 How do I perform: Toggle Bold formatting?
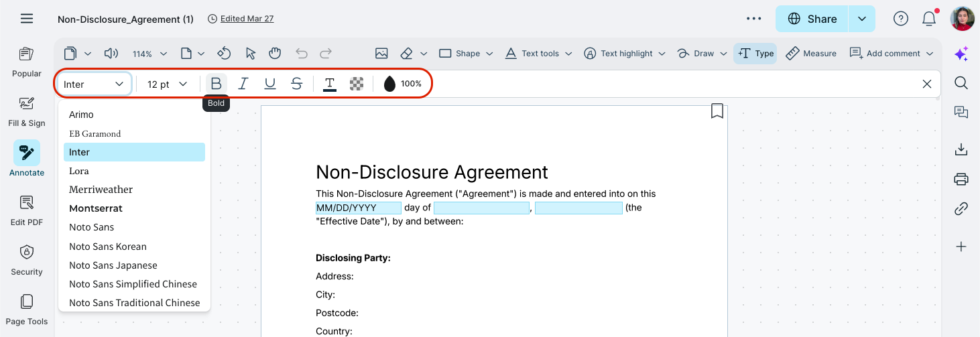click(216, 84)
